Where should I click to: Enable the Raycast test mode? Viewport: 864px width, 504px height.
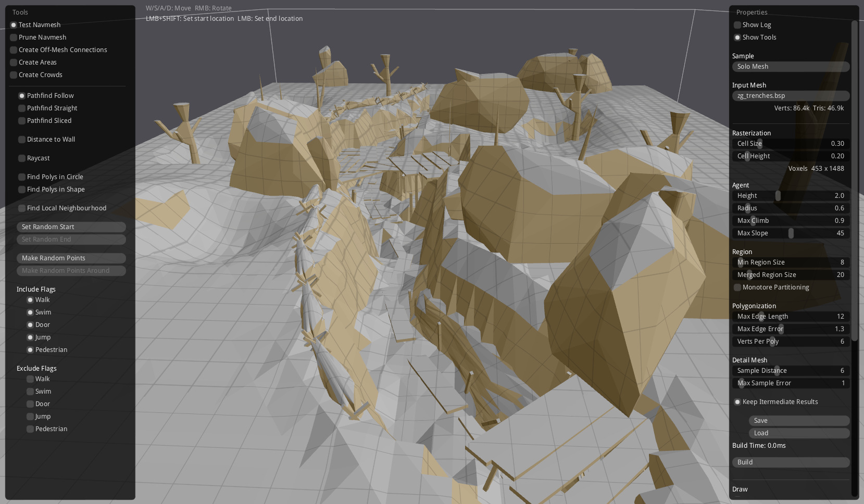22,158
